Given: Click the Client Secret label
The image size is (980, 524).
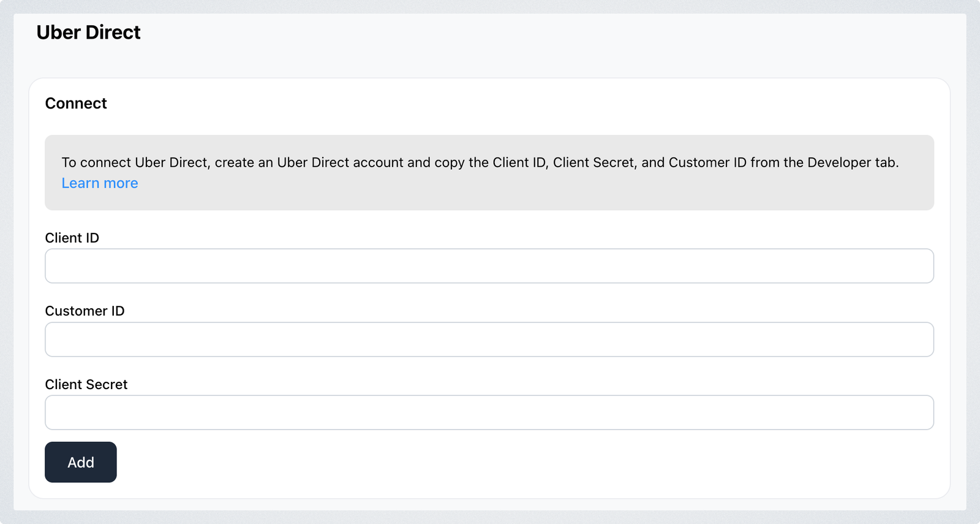Looking at the screenshot, I should coord(86,384).
